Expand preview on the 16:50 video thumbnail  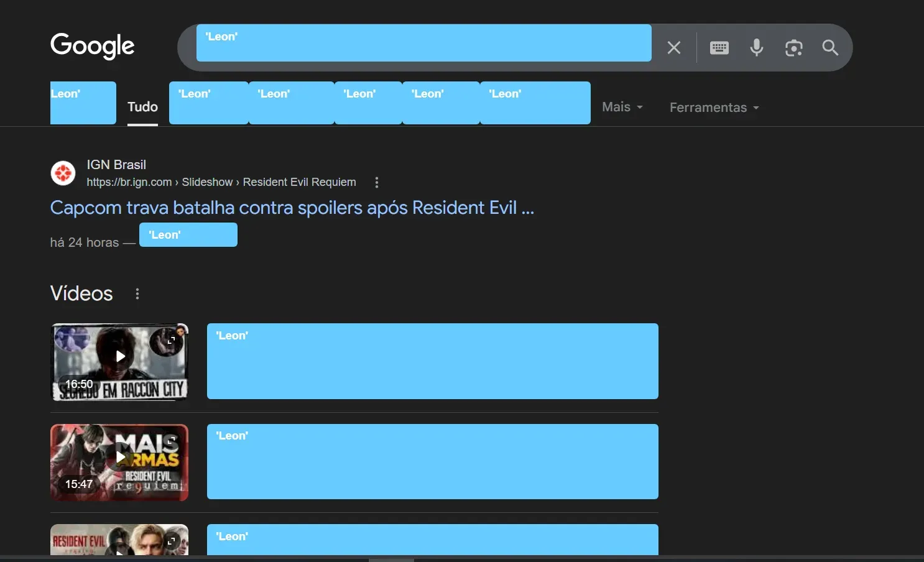point(171,340)
